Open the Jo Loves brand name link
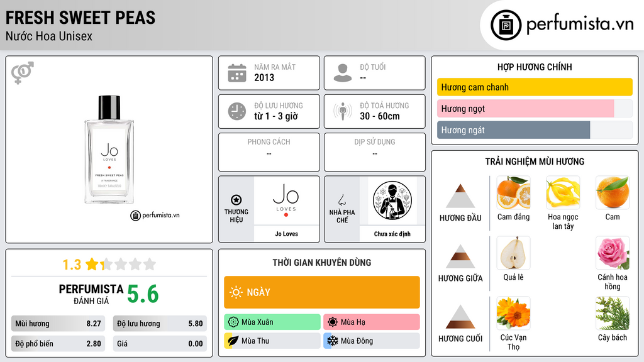Image resolution: width=644 pixels, height=362 pixels. point(286,234)
